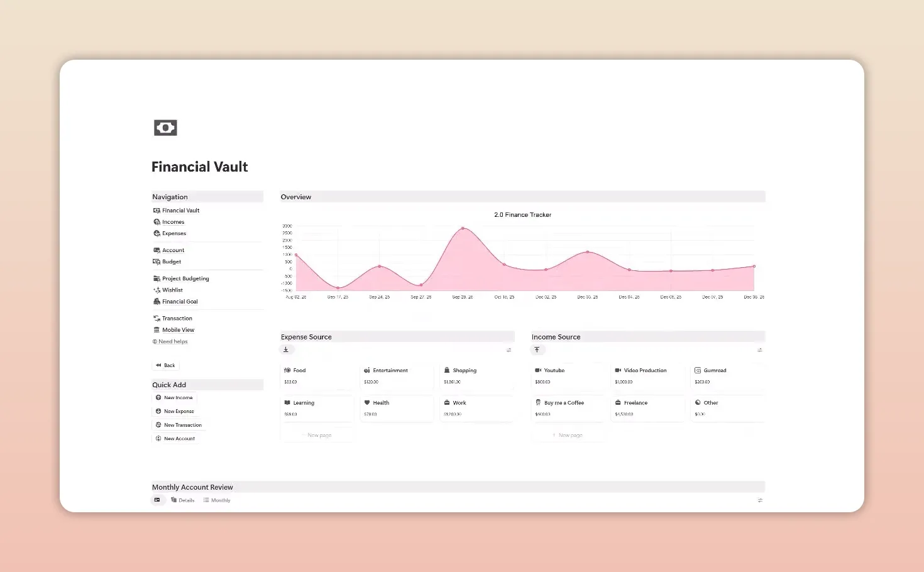924x572 pixels.
Task: Click the Back button
Action: tap(166, 365)
